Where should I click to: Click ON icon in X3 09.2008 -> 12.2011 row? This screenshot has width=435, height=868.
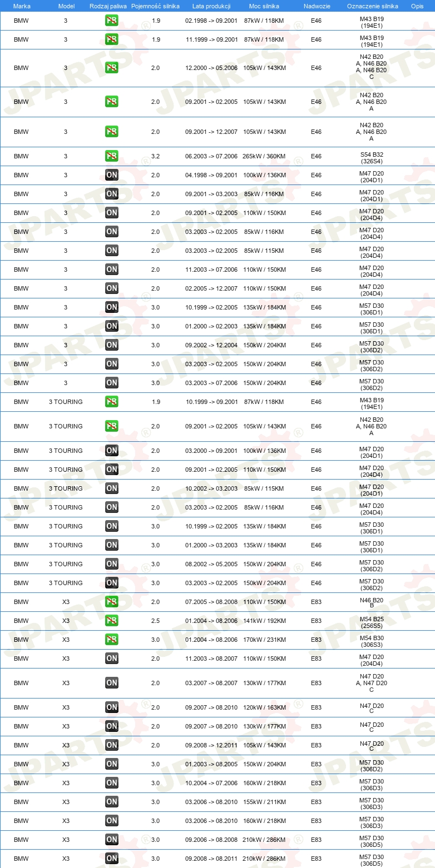[x=112, y=745]
